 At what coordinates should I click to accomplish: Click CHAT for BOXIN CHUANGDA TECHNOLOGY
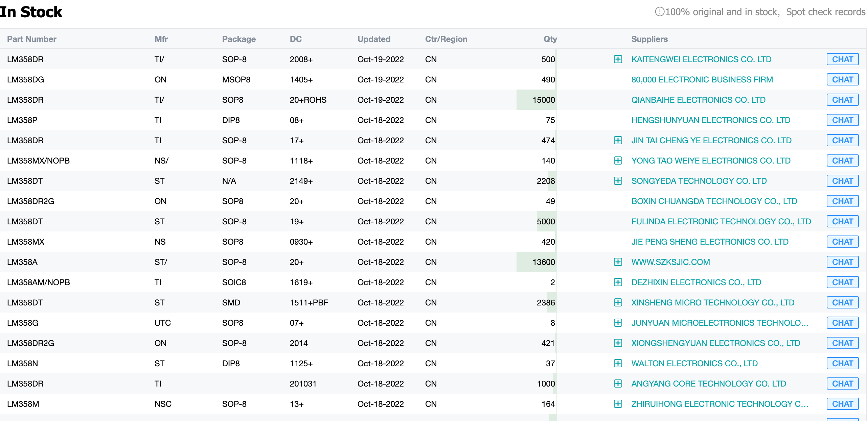[x=842, y=201]
